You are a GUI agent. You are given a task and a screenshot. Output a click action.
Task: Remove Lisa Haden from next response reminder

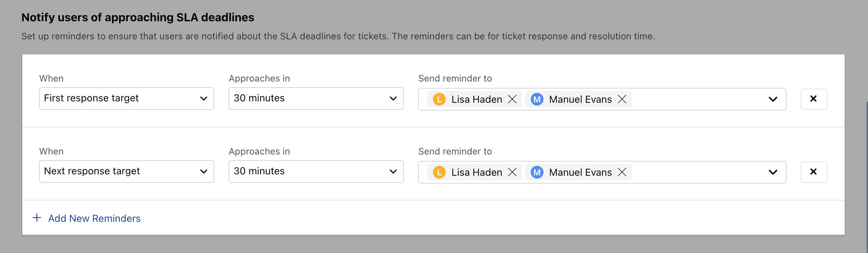(512, 172)
